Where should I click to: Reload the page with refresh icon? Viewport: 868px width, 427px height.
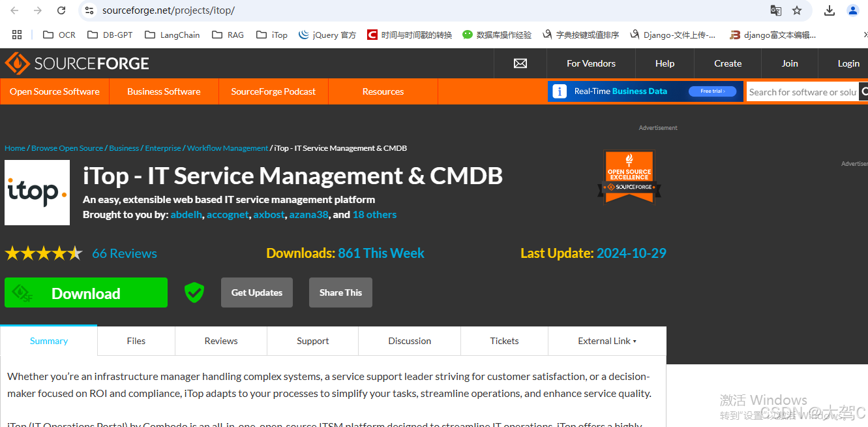[61, 10]
